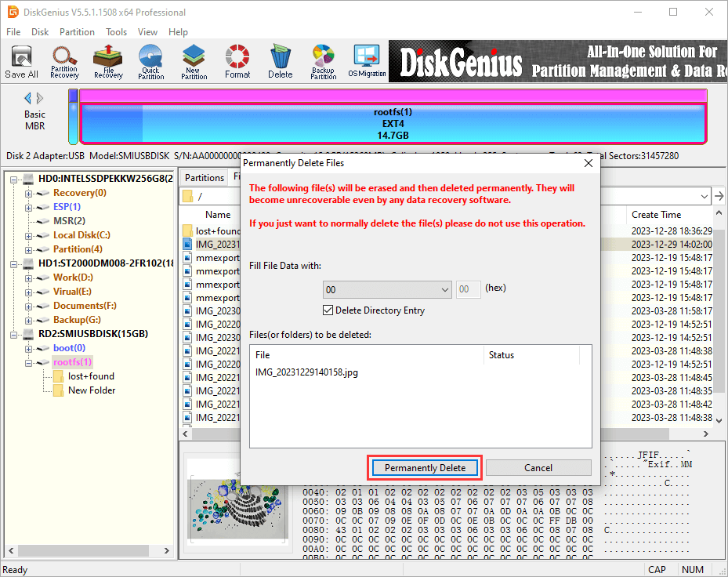Select the RD2 SMIUSBDISK disk icon
The width and height of the screenshot is (728, 577).
29,334
